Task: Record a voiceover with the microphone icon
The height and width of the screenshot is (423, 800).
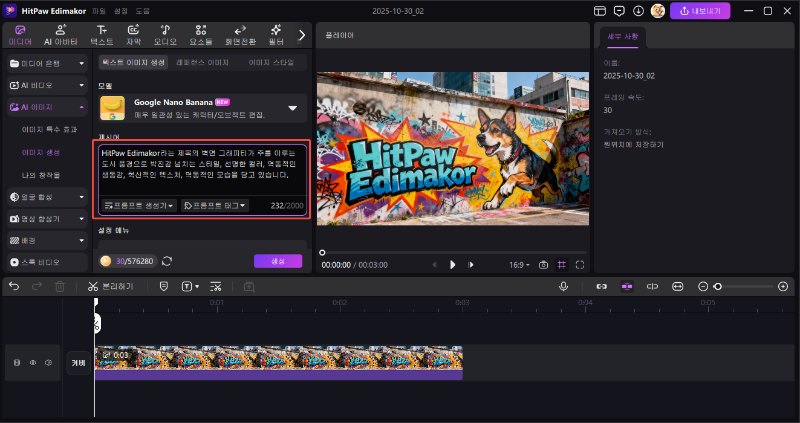Action: 563,287
